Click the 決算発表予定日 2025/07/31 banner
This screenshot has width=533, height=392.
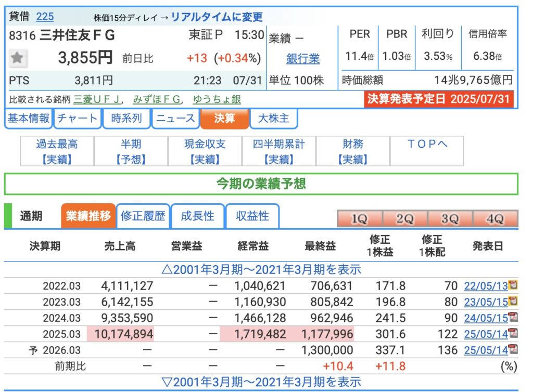438,99
